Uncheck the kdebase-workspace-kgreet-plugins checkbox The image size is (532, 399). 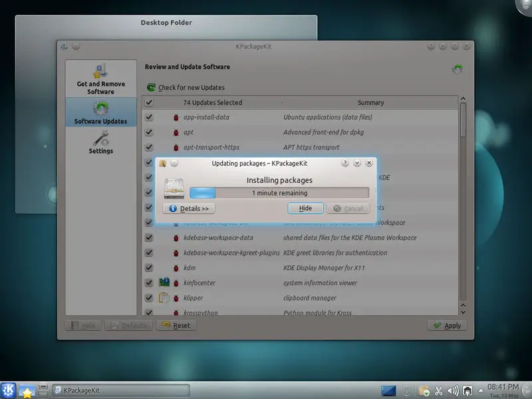point(149,253)
